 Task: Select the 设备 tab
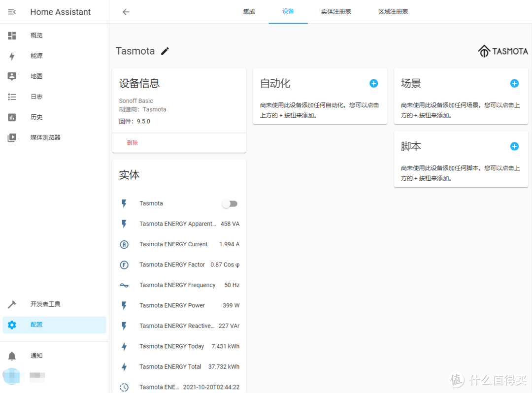[x=288, y=11]
